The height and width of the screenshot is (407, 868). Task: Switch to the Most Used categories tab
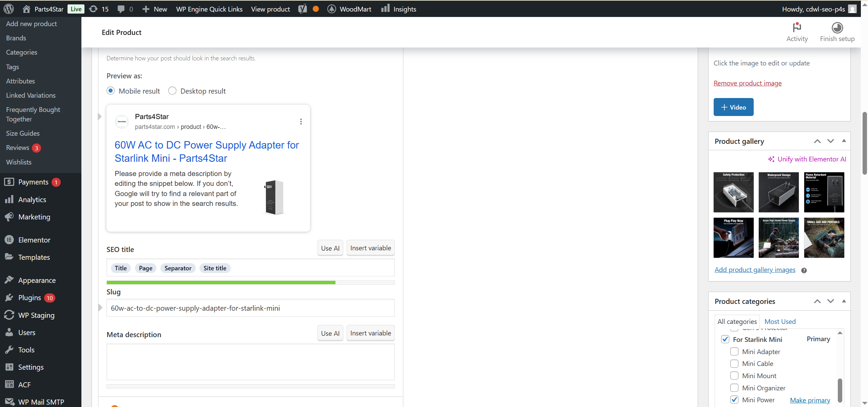(779, 322)
